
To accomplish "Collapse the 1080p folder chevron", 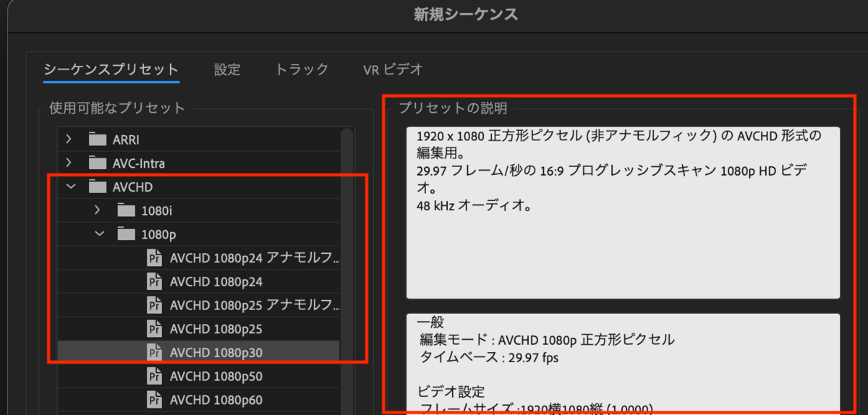I will (x=100, y=234).
